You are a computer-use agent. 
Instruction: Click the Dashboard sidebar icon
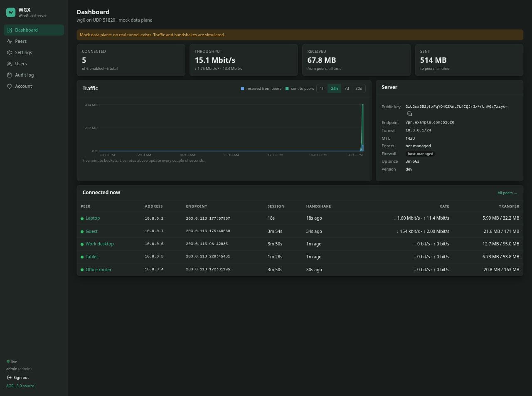[9, 30]
